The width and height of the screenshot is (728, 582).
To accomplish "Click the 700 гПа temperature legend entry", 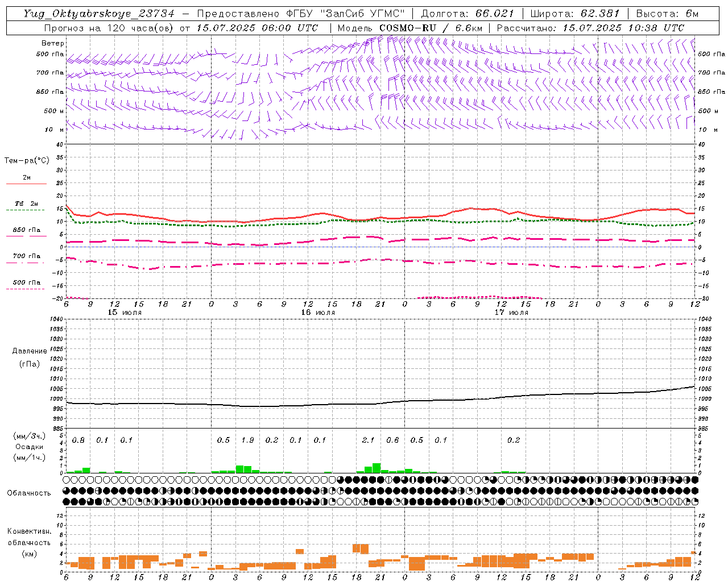I will (26, 259).
